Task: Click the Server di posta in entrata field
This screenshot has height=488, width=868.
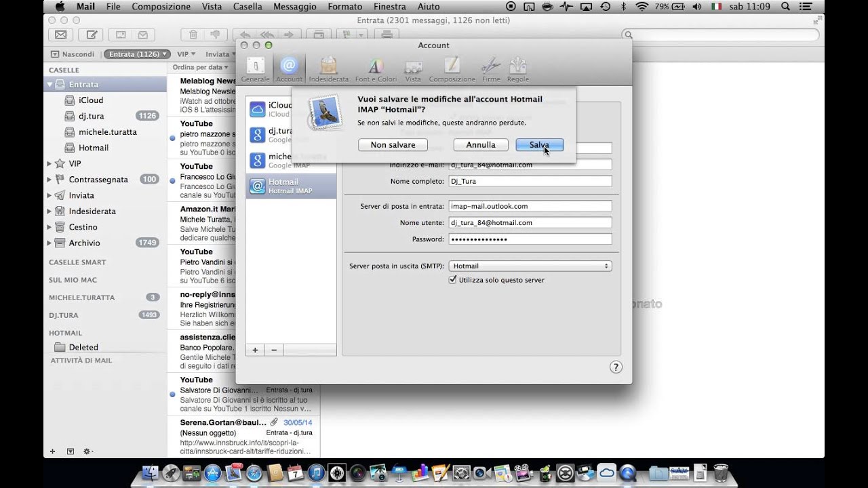Action: 530,206
